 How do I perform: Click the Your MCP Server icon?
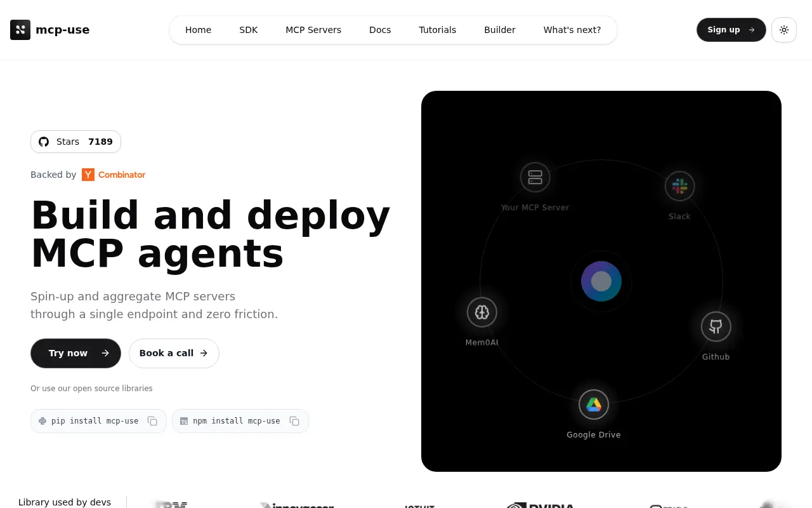(x=535, y=177)
